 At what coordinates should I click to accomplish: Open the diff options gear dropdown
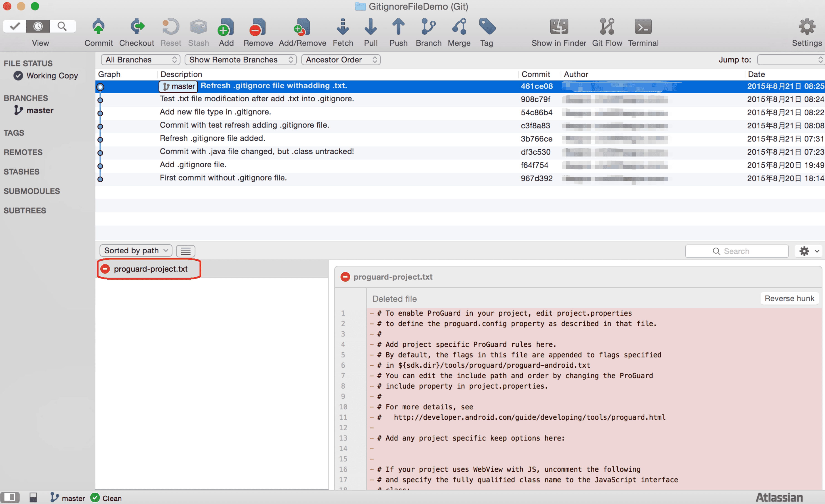click(x=809, y=251)
